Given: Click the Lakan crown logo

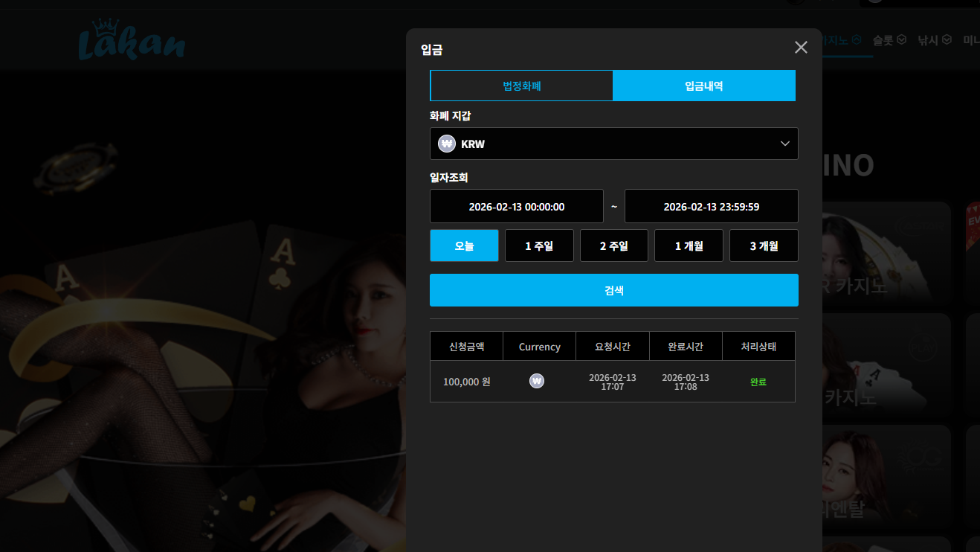Looking at the screenshot, I should click(x=132, y=40).
